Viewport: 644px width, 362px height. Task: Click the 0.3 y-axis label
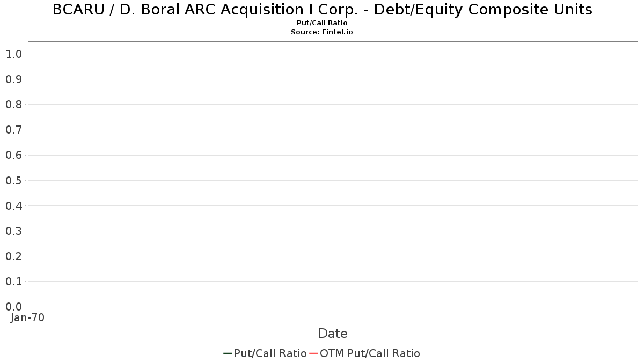(13, 231)
